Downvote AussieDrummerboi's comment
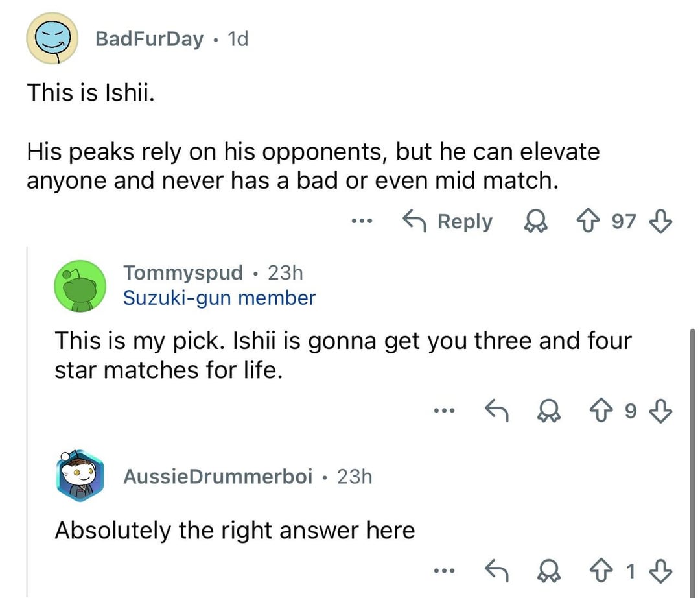Image resolution: width=700 pixels, height=598 pixels. click(662, 571)
